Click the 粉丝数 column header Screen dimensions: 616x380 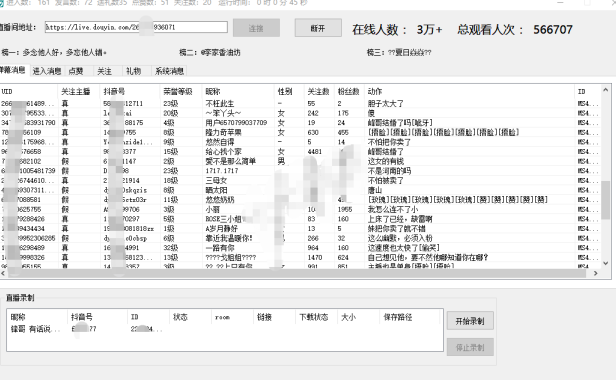pos(348,92)
